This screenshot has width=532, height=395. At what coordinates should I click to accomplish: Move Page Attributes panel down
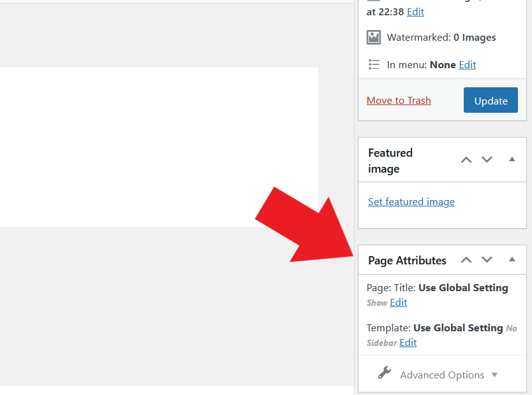click(487, 260)
